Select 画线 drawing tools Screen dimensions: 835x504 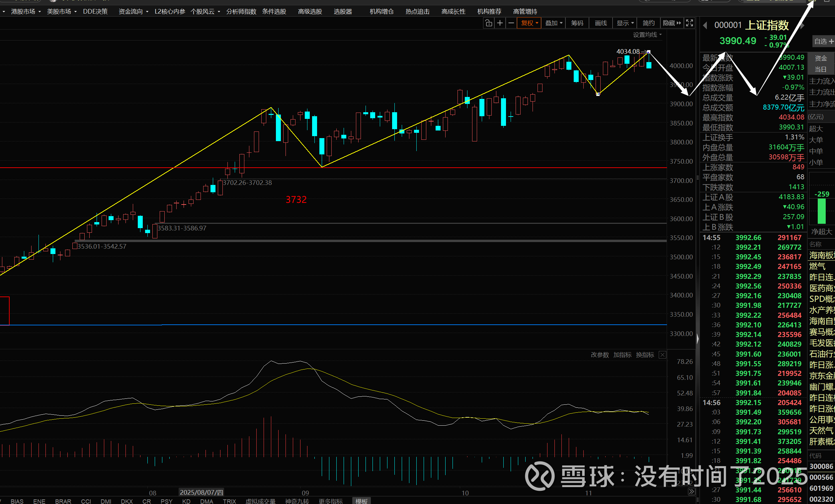601,23
